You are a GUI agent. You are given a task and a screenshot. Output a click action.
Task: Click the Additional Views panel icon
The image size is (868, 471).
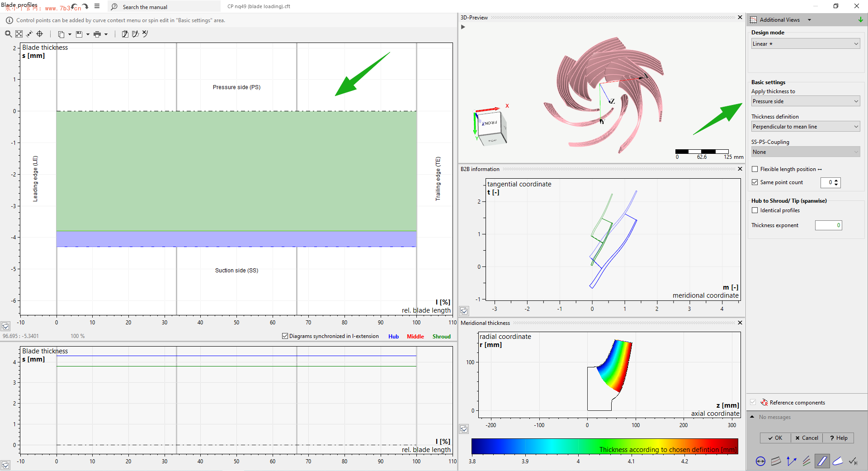coord(753,20)
